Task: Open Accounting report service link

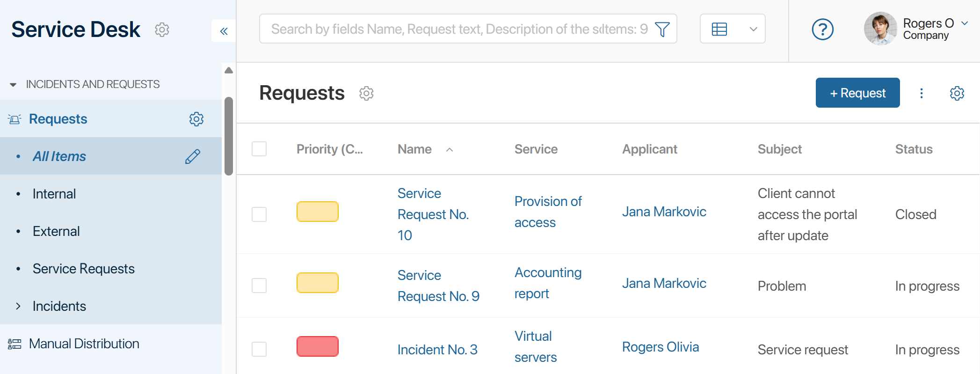Action: coord(548,283)
